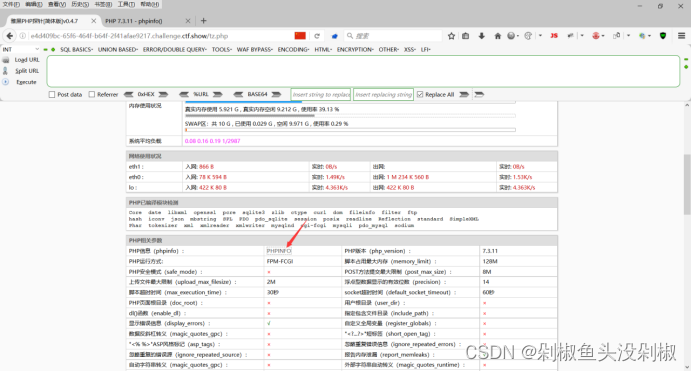Enable the Referrer checkbox
The image size is (692, 371).
[x=92, y=94]
